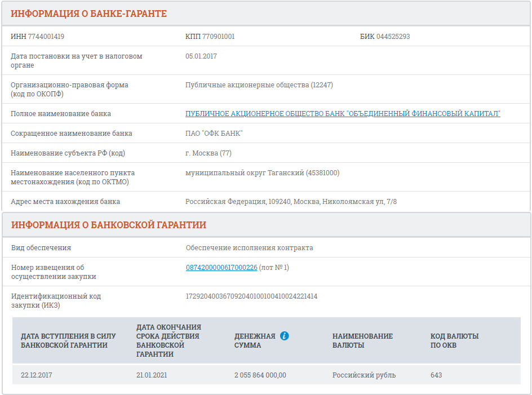The height and width of the screenshot is (395, 532).
Task: Click the ДАТА ОКОНЧАНИЯ СРОКА ДЕЙСТВИЯ column header
Action: click(x=169, y=340)
